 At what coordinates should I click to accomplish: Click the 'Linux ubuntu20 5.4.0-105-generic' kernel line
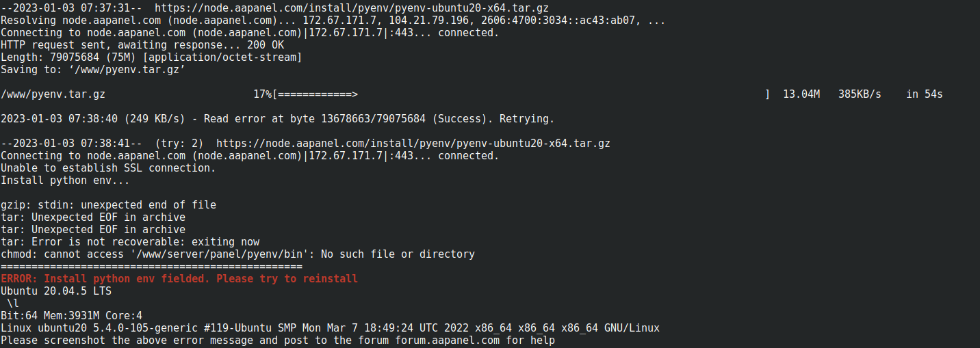pos(330,328)
